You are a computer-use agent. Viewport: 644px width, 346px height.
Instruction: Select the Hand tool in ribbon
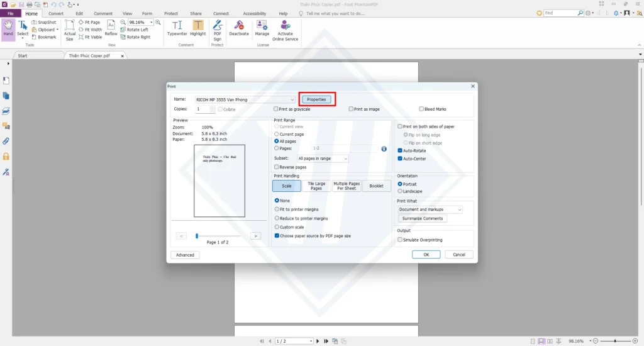click(x=8, y=28)
